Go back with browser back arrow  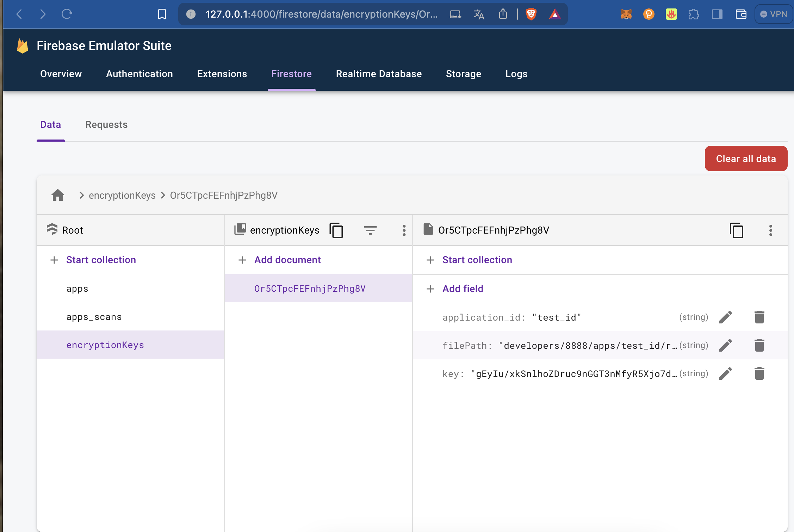pyautogui.click(x=19, y=14)
